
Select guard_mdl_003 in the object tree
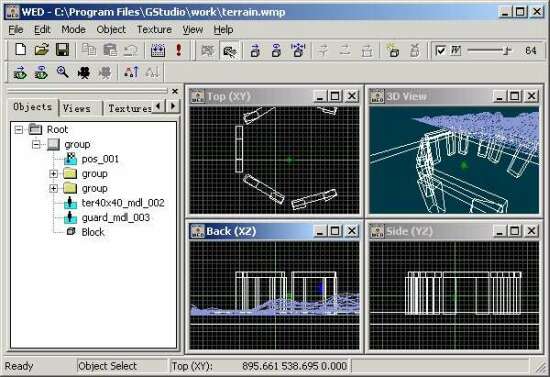(116, 218)
